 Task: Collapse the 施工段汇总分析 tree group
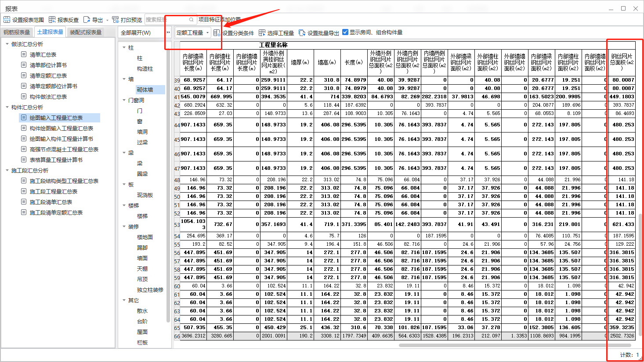7,170
